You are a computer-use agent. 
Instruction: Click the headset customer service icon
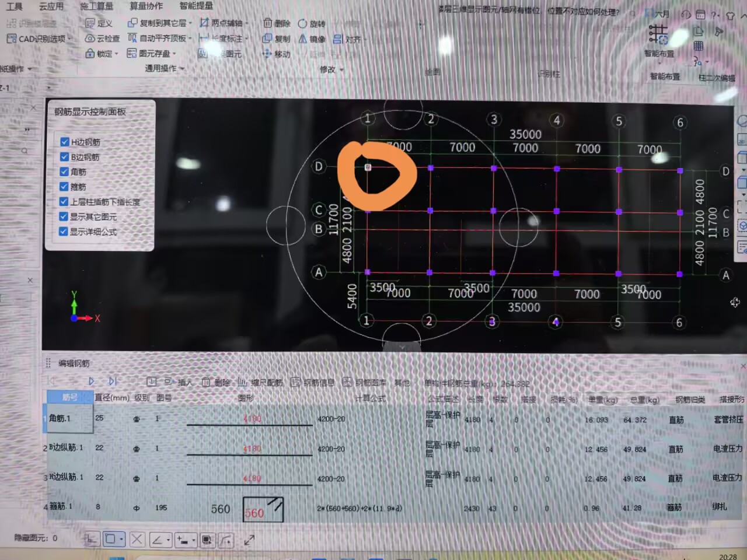(686, 15)
